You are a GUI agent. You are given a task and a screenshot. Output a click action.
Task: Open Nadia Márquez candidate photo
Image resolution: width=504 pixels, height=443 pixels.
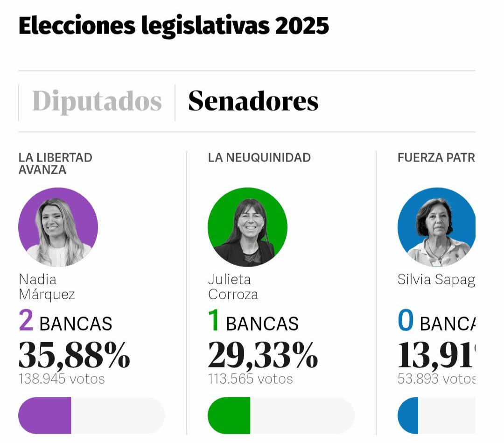[58, 227]
